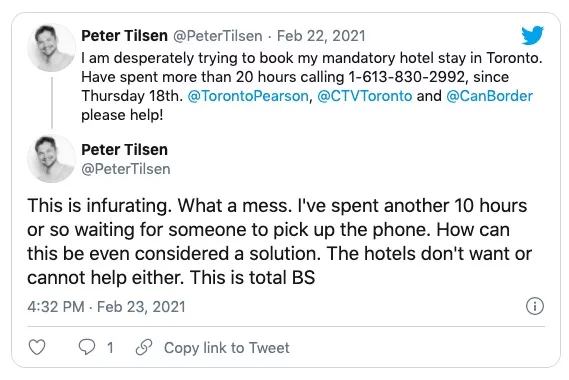The width and height of the screenshot is (569, 380).
Task: Click the chain link icon
Action: (x=144, y=347)
